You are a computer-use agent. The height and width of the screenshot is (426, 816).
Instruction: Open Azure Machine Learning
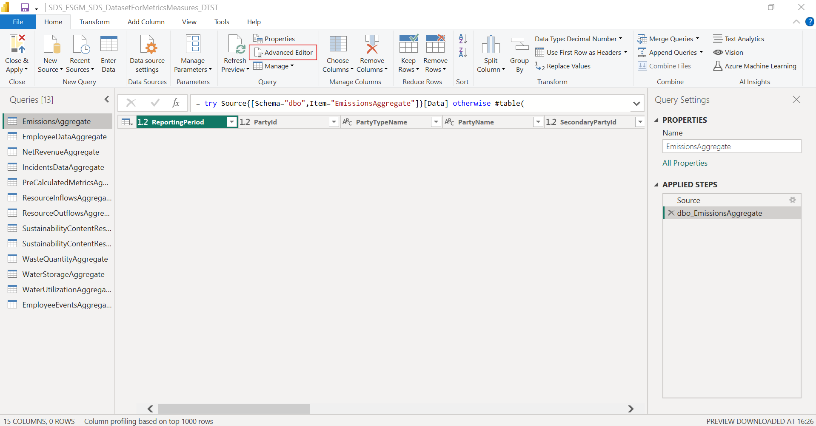[x=755, y=66]
